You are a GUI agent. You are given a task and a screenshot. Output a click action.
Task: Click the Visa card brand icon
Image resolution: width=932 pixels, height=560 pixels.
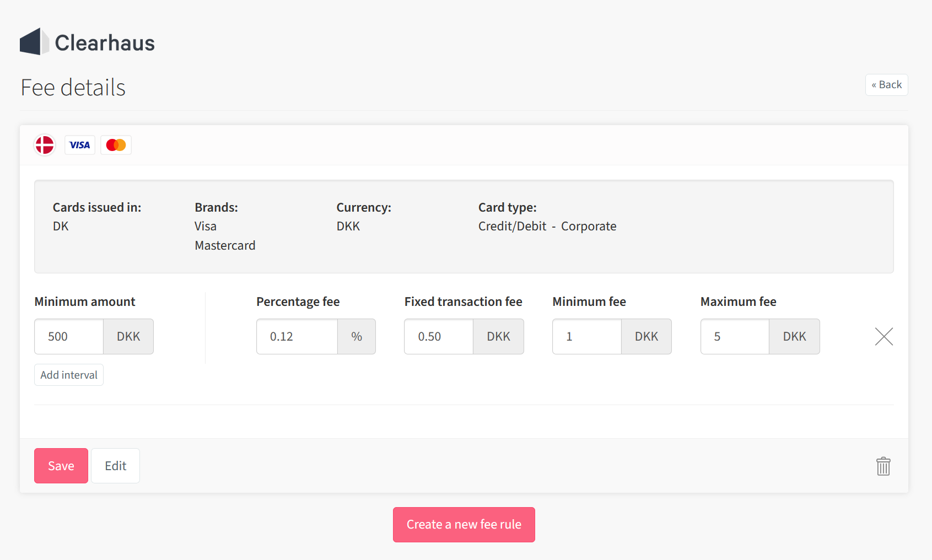click(80, 145)
